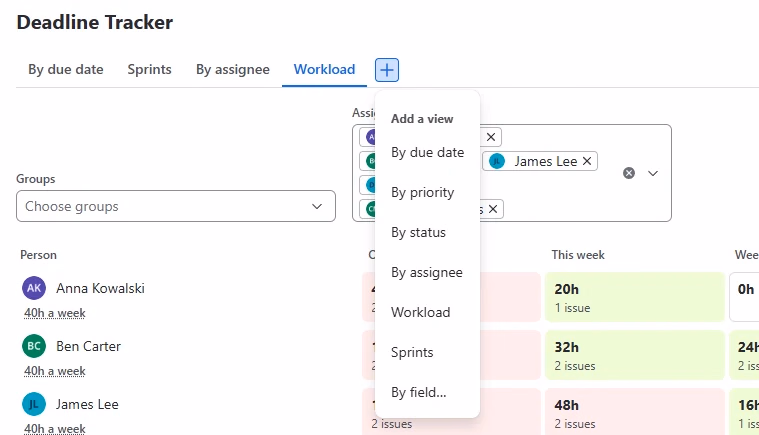Click the Ben Carter name
This screenshot has width=759, height=435.
point(89,346)
